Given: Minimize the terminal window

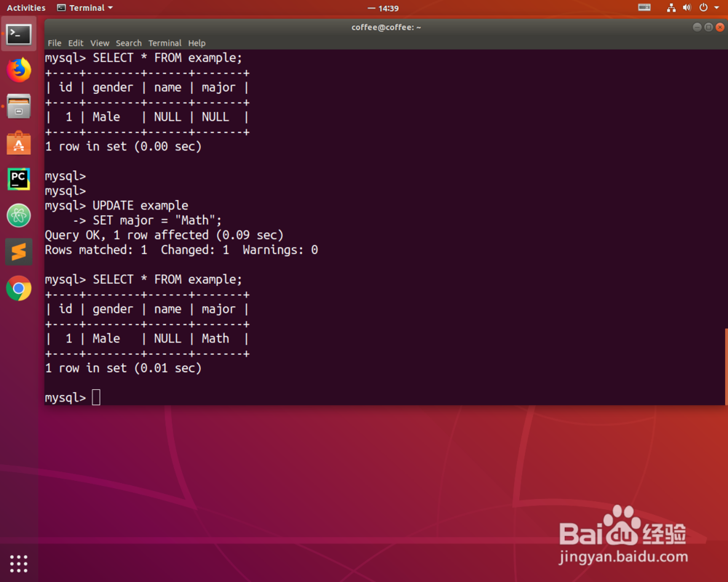Looking at the screenshot, I should [x=697, y=28].
